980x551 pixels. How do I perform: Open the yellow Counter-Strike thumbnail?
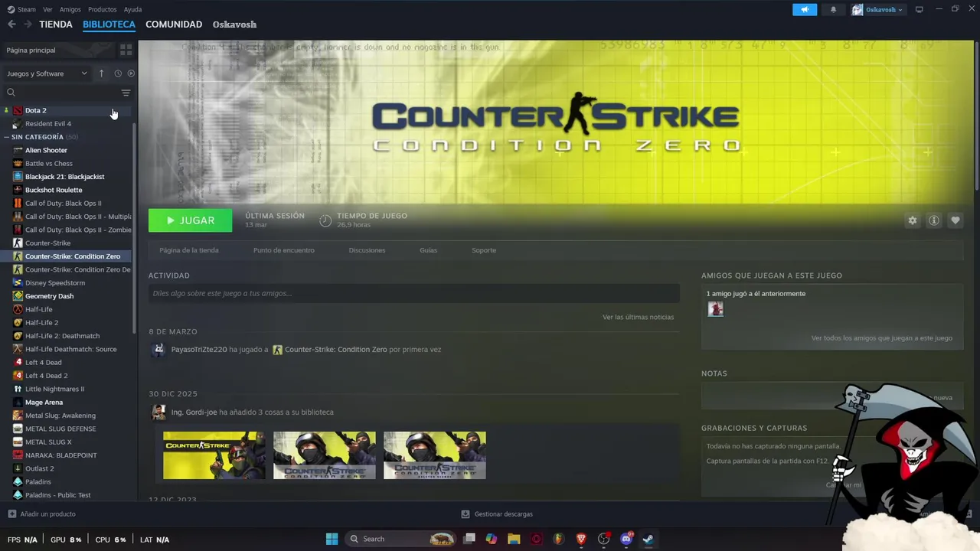(214, 455)
